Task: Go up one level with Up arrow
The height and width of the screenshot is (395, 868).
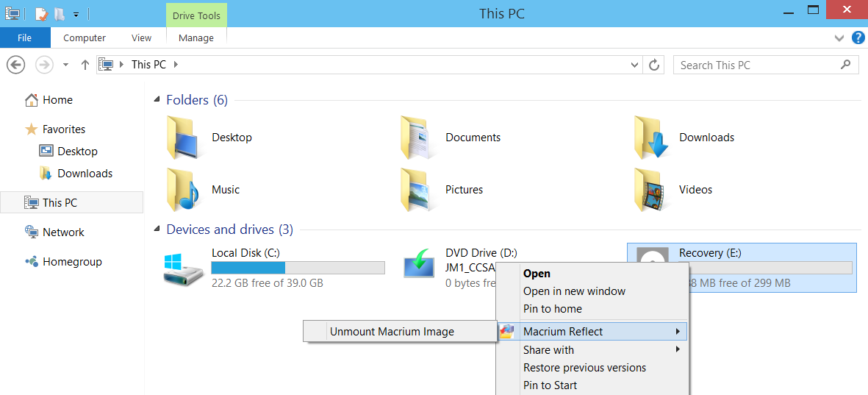Action: (85, 65)
